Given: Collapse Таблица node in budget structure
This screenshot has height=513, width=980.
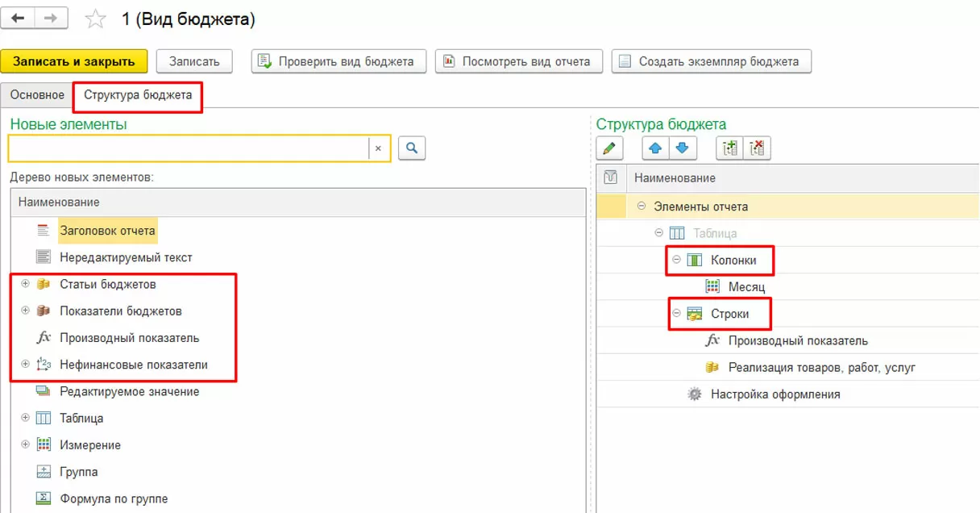Looking at the screenshot, I should pyautogui.click(x=659, y=233).
